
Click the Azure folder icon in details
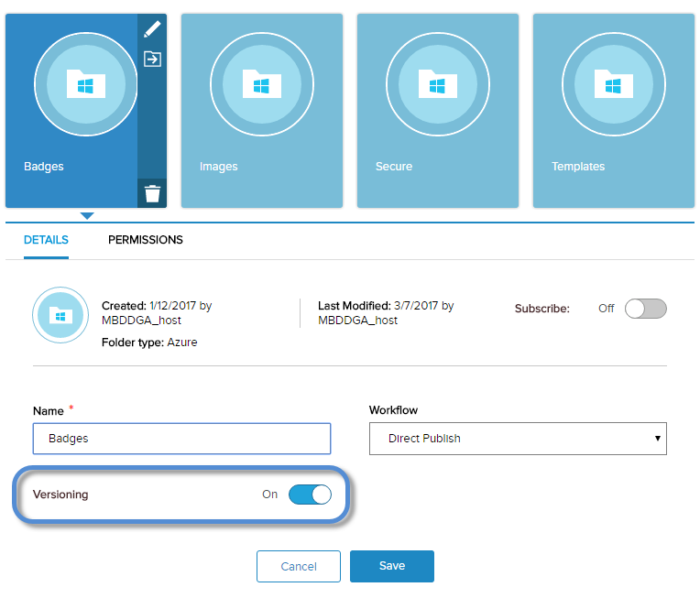coord(60,316)
